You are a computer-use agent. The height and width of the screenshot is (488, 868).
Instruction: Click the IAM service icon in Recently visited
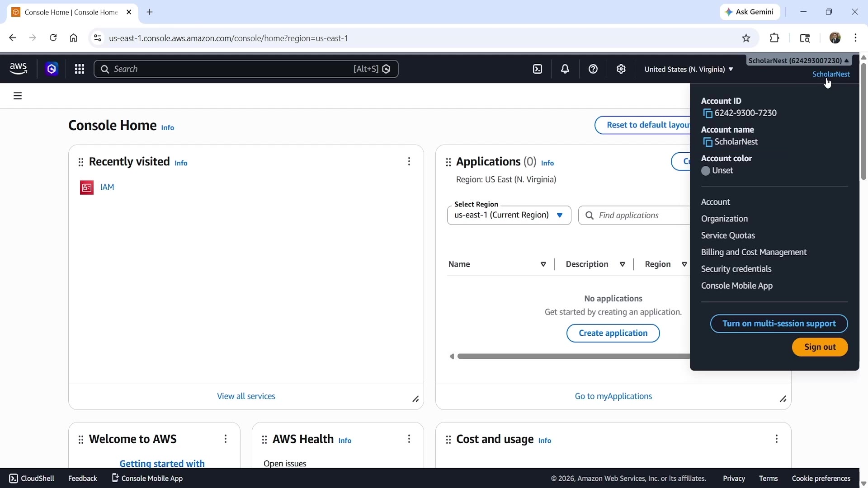pos(87,188)
